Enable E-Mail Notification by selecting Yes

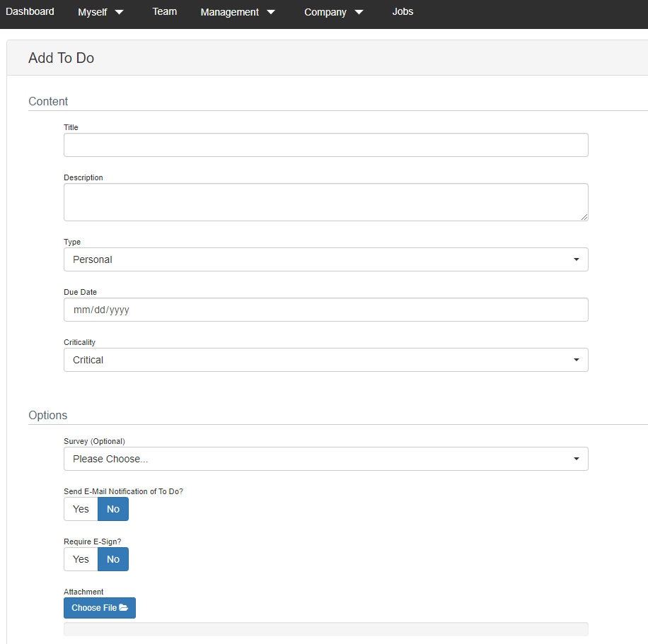[x=80, y=509]
